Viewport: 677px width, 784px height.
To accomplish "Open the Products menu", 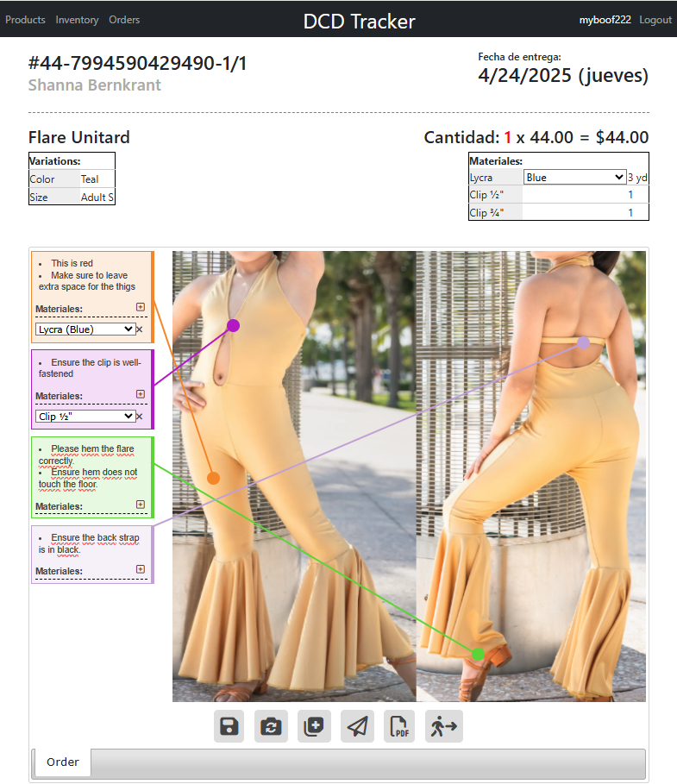I will 25,20.
